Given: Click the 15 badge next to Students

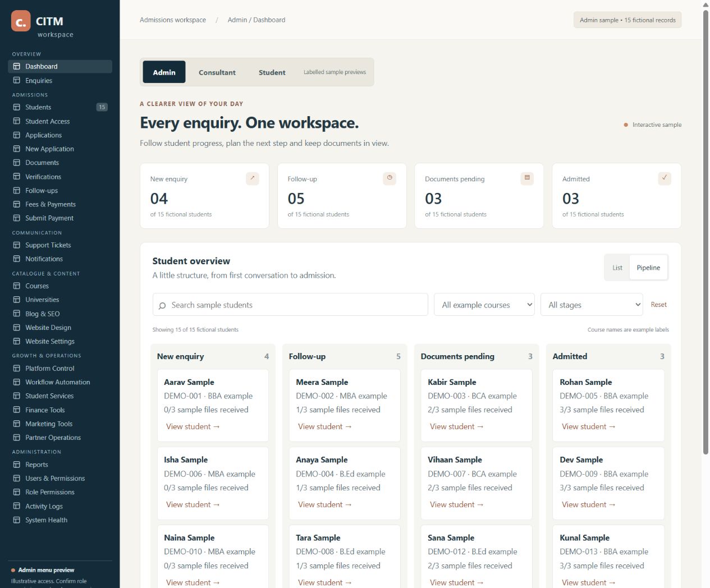Looking at the screenshot, I should (102, 107).
